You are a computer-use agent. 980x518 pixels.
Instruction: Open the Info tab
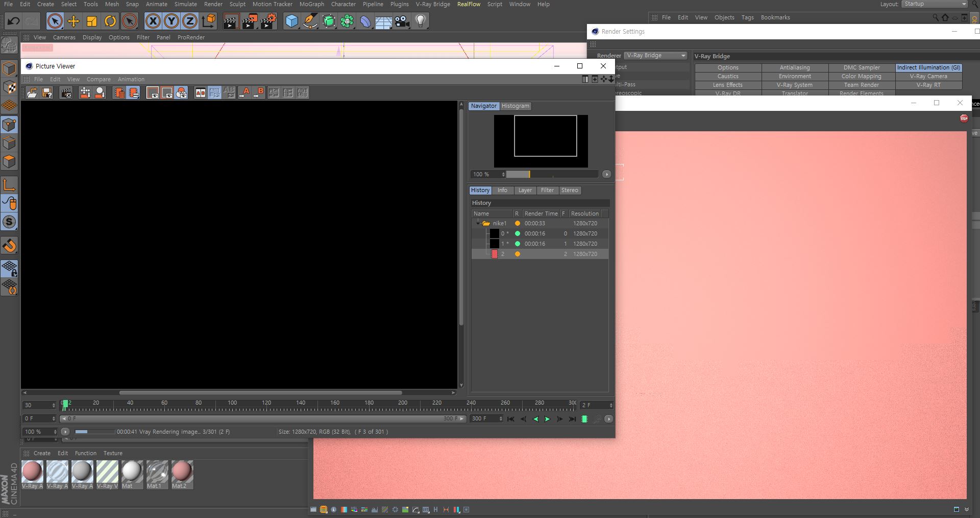click(502, 190)
